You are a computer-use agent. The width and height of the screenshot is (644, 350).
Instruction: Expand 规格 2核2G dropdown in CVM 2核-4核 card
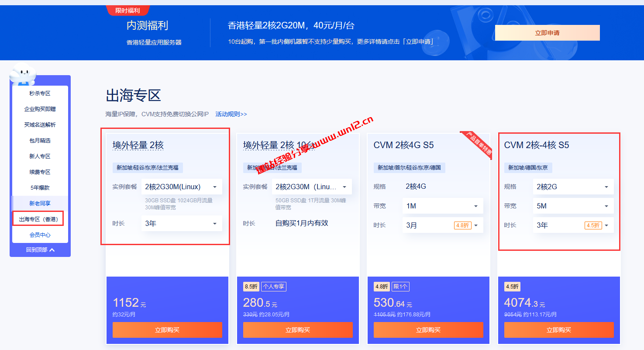[573, 187]
